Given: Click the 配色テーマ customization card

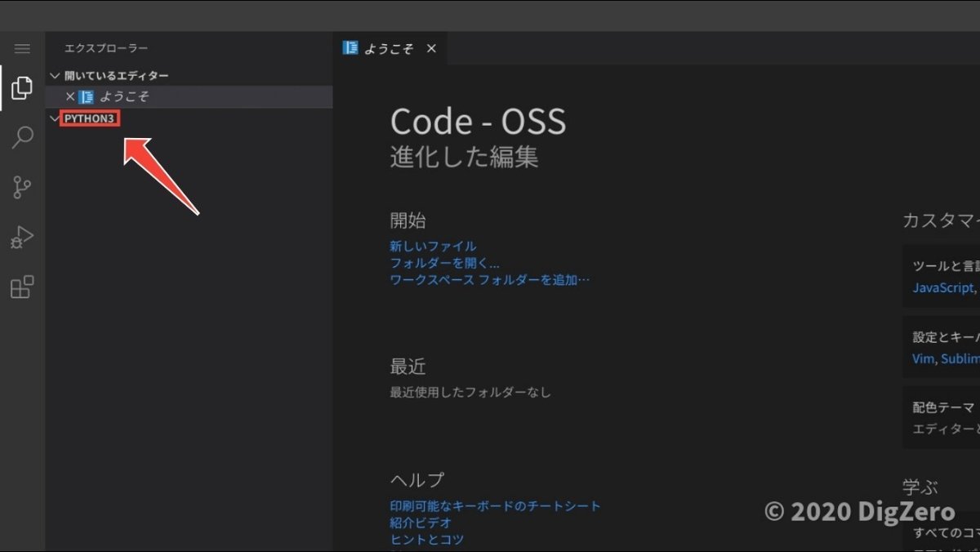Looking at the screenshot, I should pyautogui.click(x=941, y=417).
